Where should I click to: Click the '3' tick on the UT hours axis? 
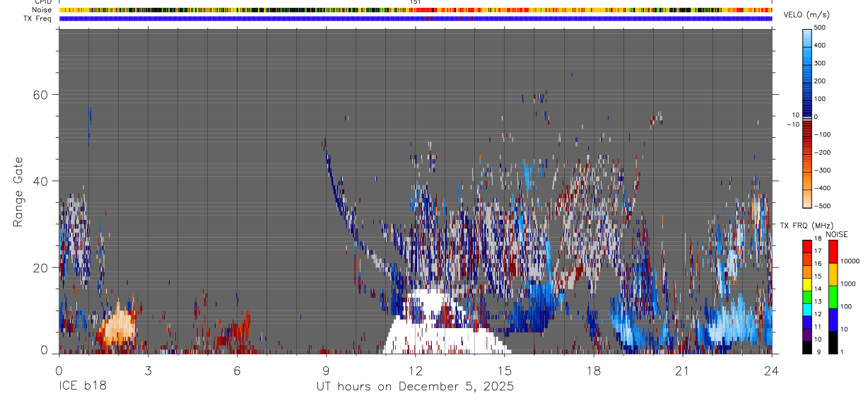(x=148, y=370)
